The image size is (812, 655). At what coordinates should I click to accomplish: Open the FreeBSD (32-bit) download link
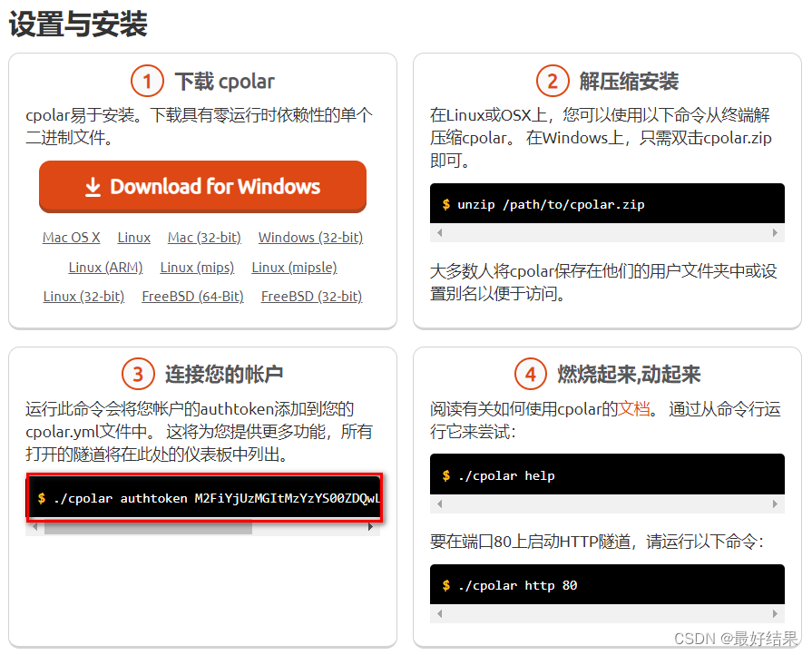pyautogui.click(x=312, y=297)
